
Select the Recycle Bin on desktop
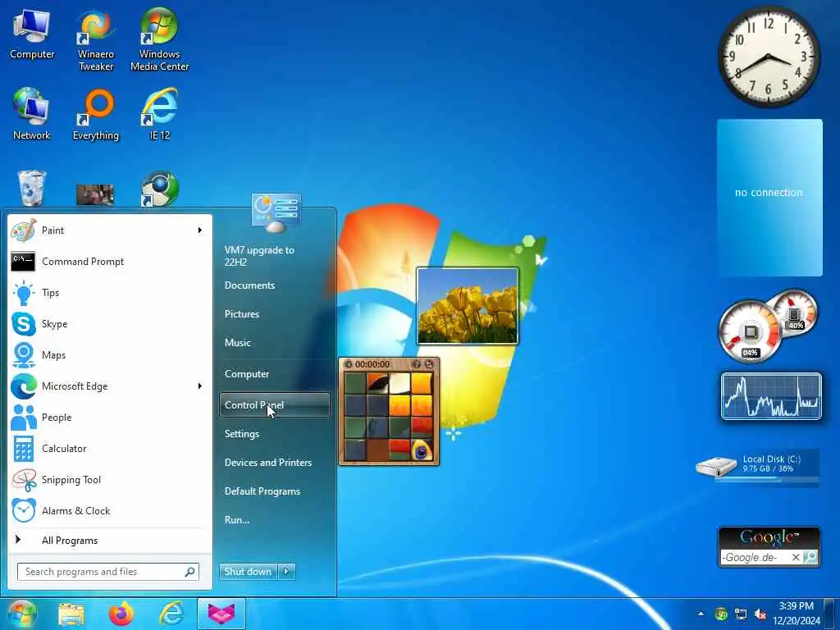click(32, 188)
